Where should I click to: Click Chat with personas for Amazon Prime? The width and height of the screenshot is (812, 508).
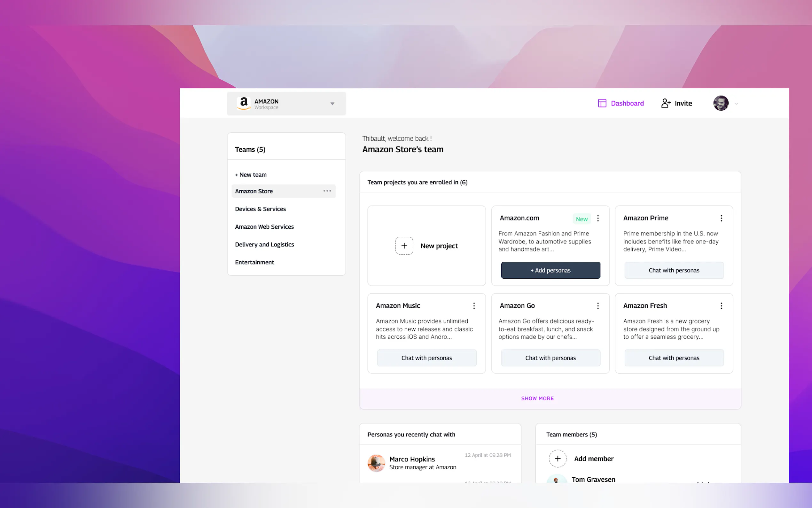coord(674,270)
